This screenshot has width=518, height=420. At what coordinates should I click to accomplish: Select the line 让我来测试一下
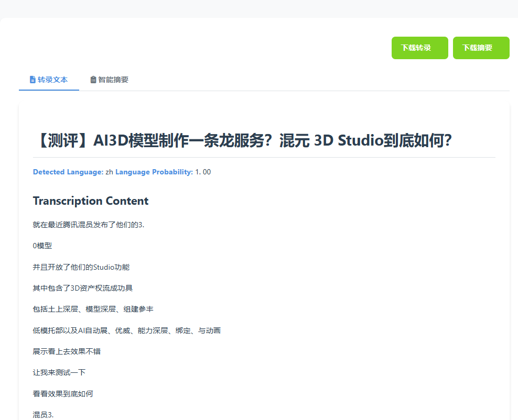click(59, 373)
